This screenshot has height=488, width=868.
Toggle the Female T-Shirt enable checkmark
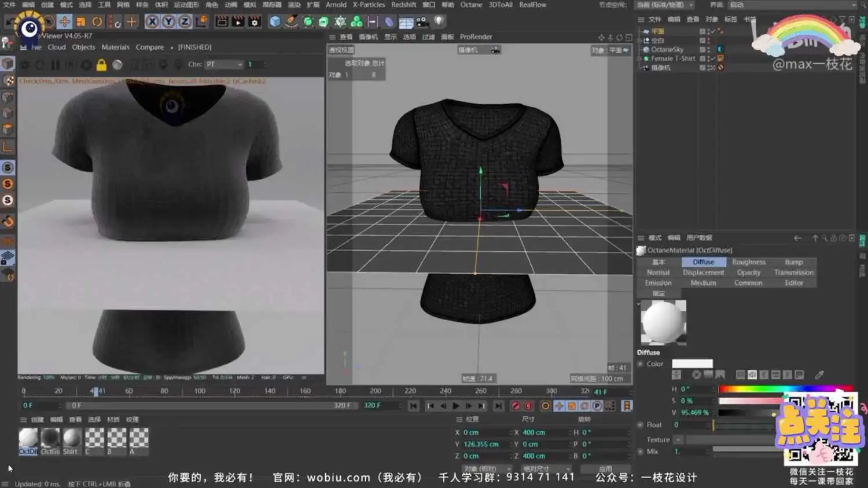[x=714, y=58]
